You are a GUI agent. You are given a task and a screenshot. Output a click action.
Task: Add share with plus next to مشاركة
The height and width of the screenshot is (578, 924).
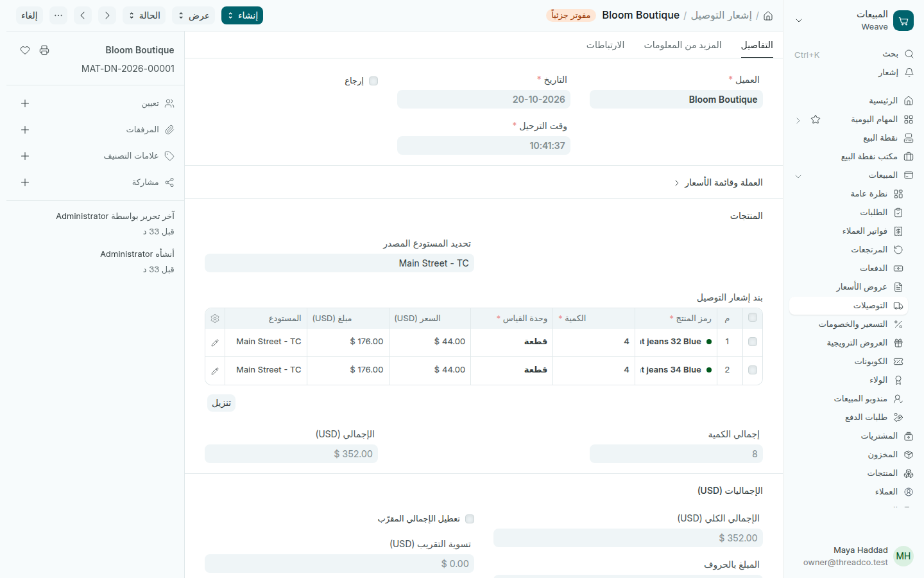click(x=25, y=182)
